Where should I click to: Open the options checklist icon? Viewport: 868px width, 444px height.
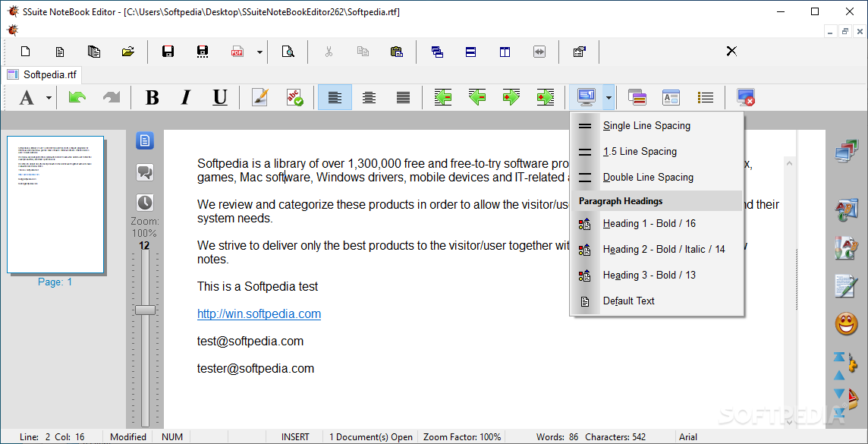tap(579, 52)
